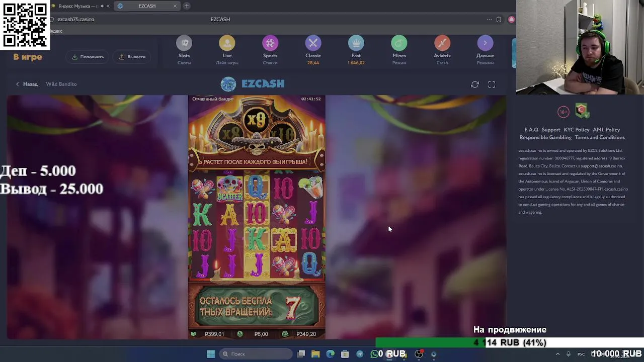Image resolution: width=644 pixels, height=362 pixels.
Task: Click the wallet balance ₽399,01
Action: click(214, 334)
